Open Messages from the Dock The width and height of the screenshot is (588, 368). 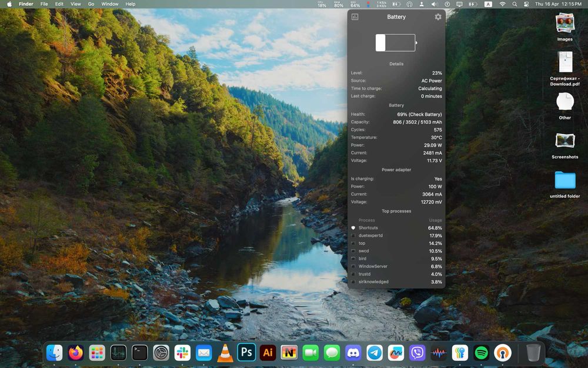(x=332, y=353)
